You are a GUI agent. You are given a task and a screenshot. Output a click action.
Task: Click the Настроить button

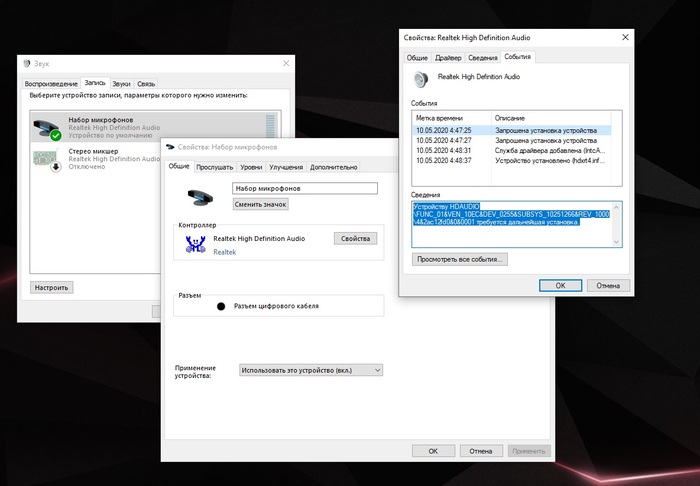pyautogui.click(x=52, y=287)
